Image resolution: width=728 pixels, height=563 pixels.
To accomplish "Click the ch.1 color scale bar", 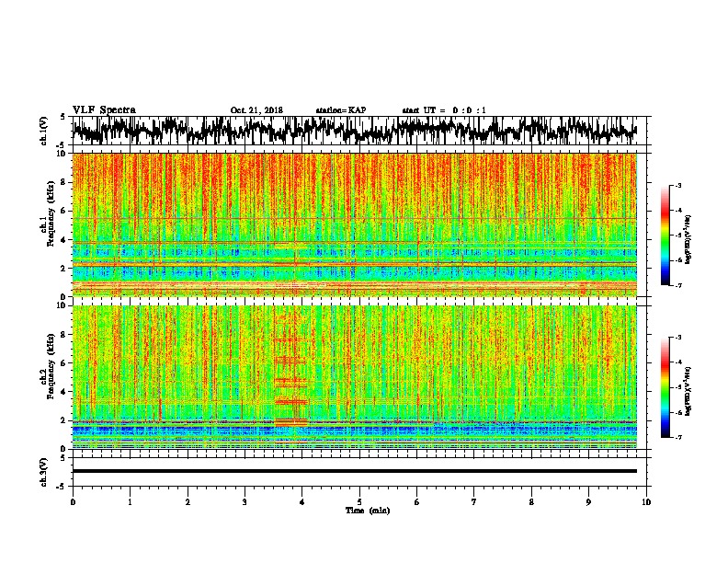I will coord(665,236).
